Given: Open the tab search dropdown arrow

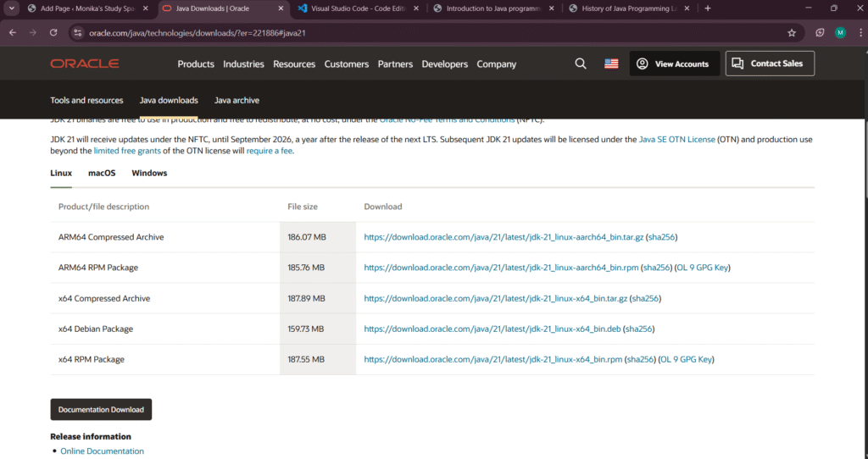Looking at the screenshot, I should tap(12, 8).
